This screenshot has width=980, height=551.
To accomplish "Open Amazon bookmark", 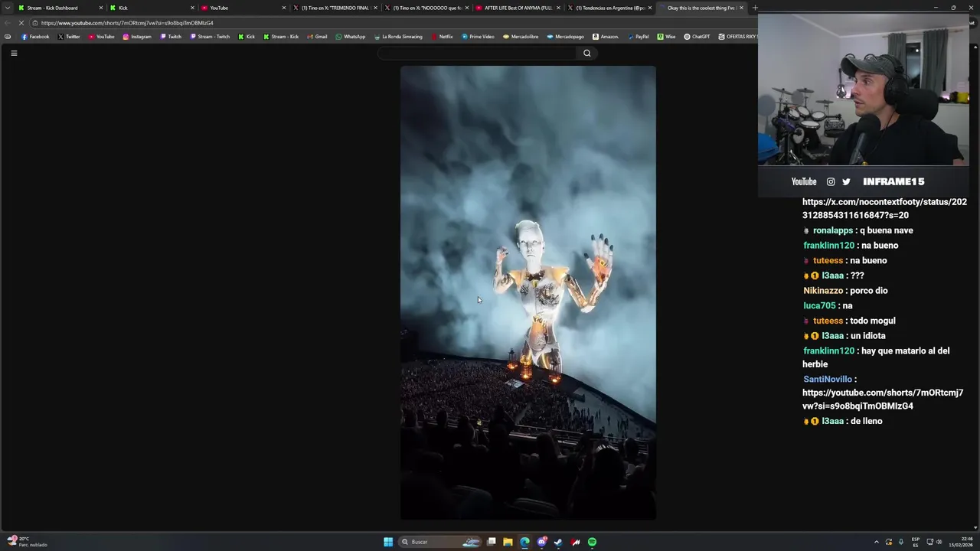I will tap(605, 37).
